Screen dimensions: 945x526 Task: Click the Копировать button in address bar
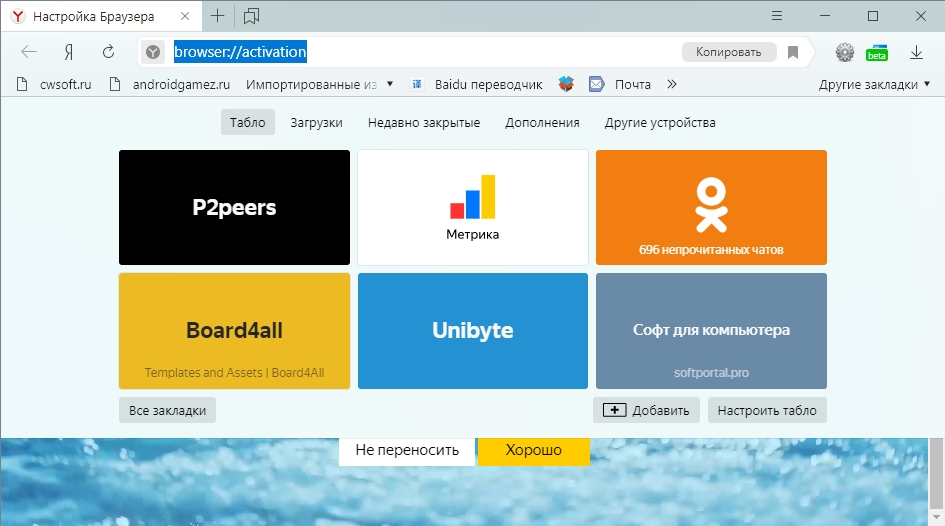point(729,52)
